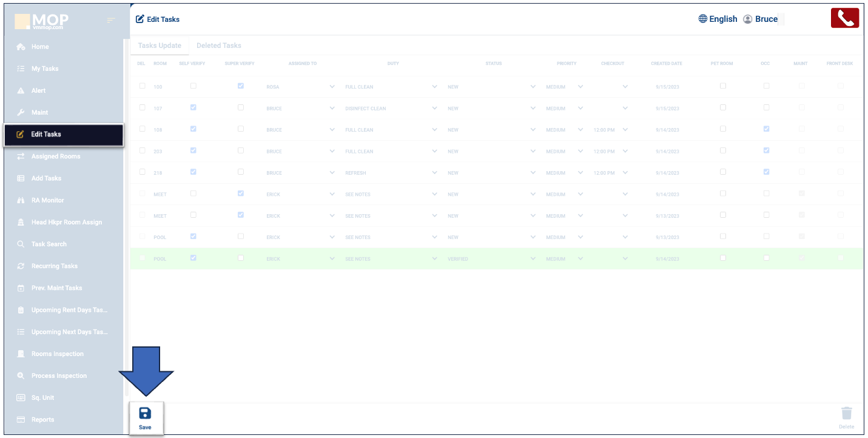
Task: Open Alert with the triangle icon
Action: (38, 90)
